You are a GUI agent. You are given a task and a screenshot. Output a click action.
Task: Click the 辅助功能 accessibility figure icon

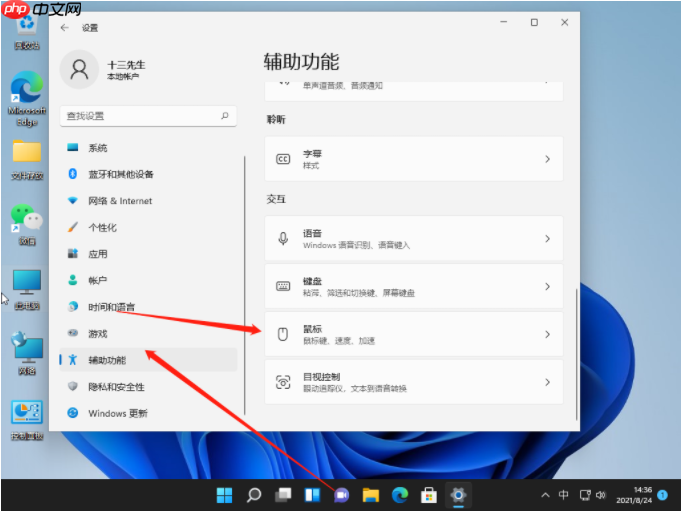(73, 360)
